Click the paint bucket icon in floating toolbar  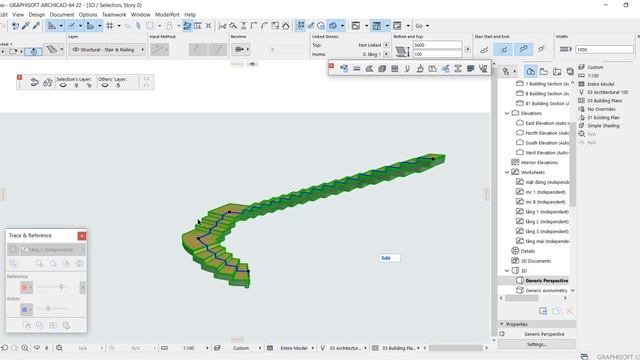click(x=420, y=69)
